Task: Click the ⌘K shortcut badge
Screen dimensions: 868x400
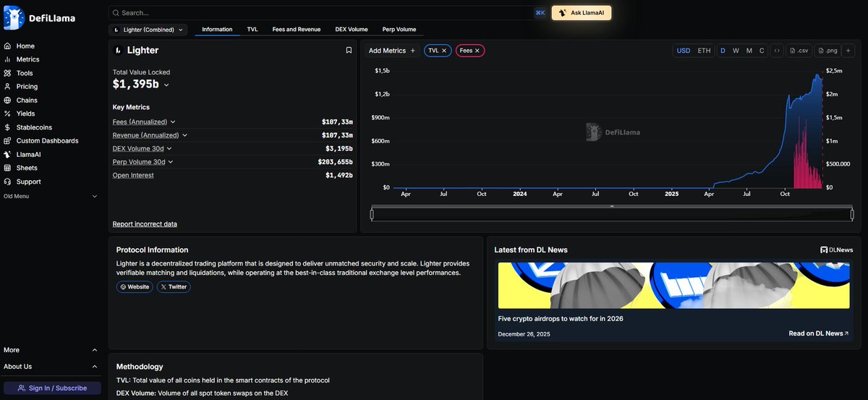Action: [540, 13]
